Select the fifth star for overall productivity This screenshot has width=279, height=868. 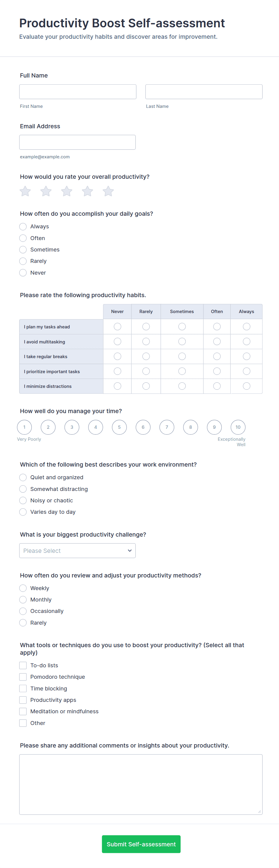click(108, 191)
